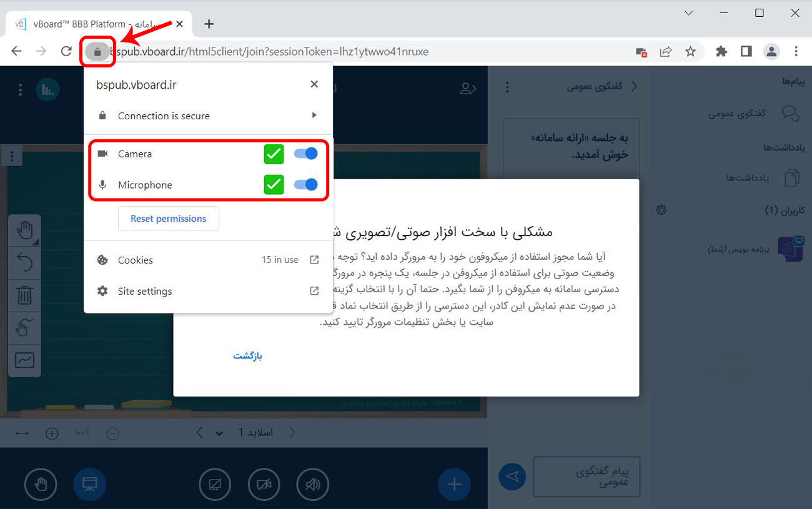Open Cookies in use entry
812x509 pixels.
(208, 260)
